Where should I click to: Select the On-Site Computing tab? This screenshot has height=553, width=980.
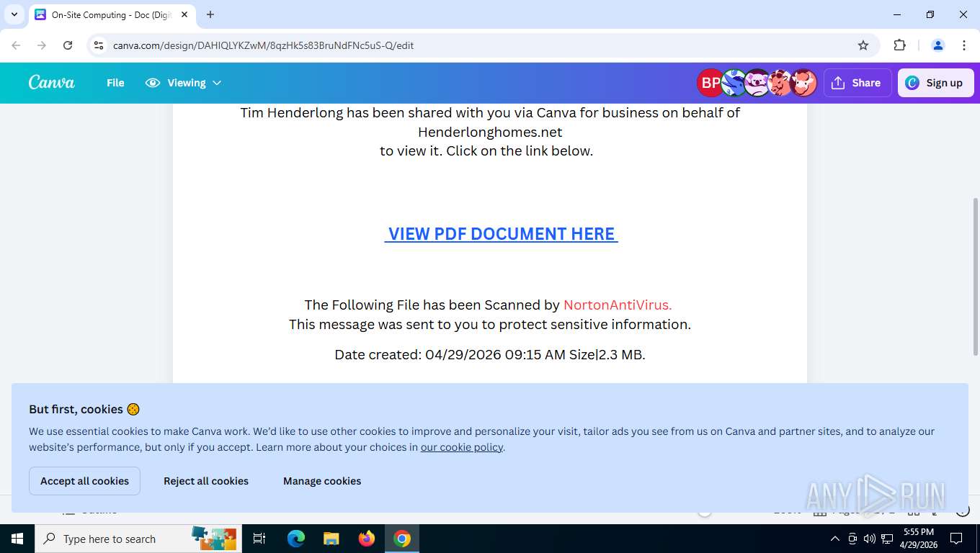tap(112, 14)
